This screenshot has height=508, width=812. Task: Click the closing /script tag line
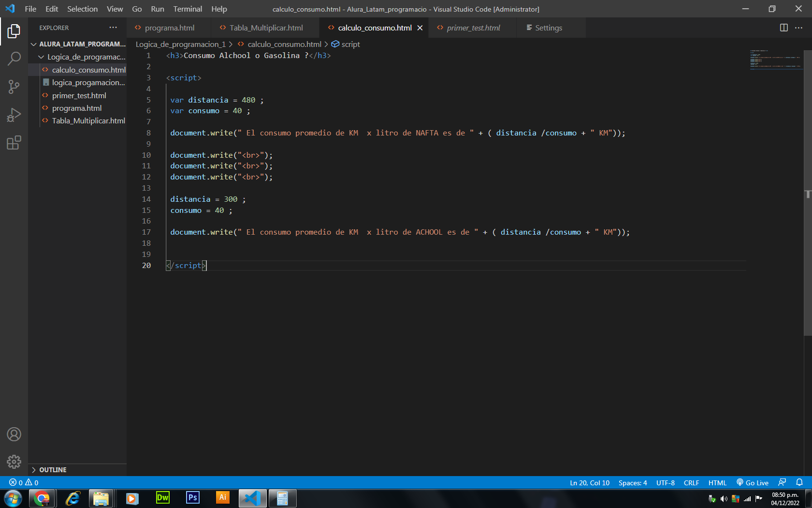[186, 265]
